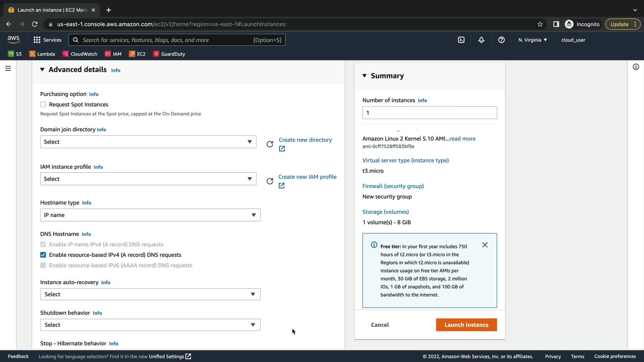644x362 pixels.
Task: Dismiss the Free tier notice
Action: pos(485,245)
